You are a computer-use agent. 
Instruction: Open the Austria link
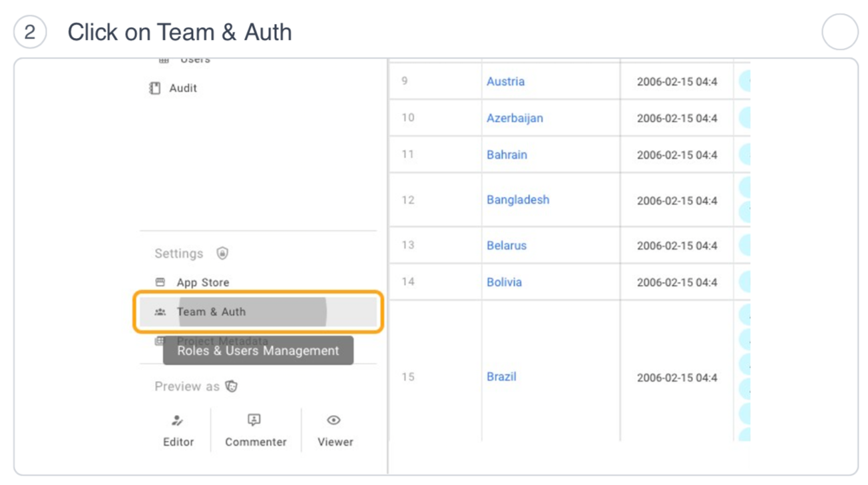(505, 81)
